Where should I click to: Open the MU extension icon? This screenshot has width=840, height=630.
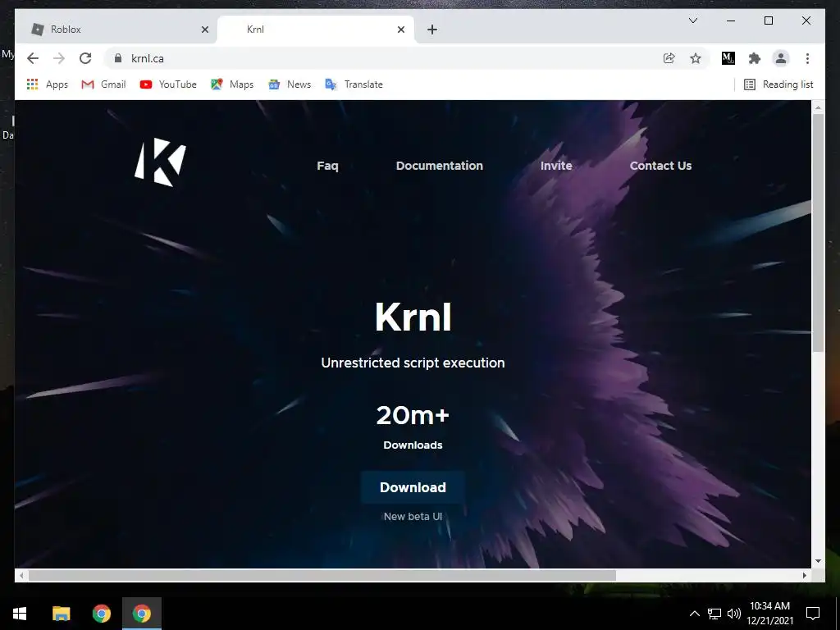click(728, 58)
